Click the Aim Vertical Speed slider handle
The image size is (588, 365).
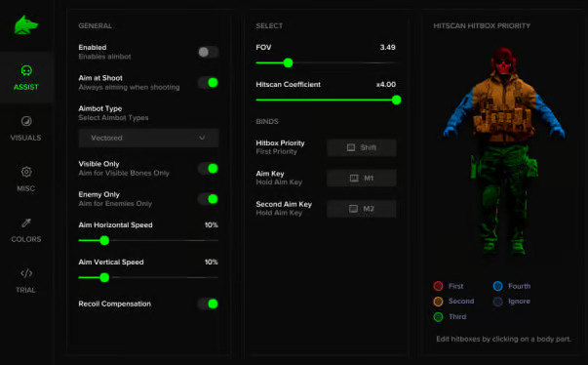pos(104,277)
